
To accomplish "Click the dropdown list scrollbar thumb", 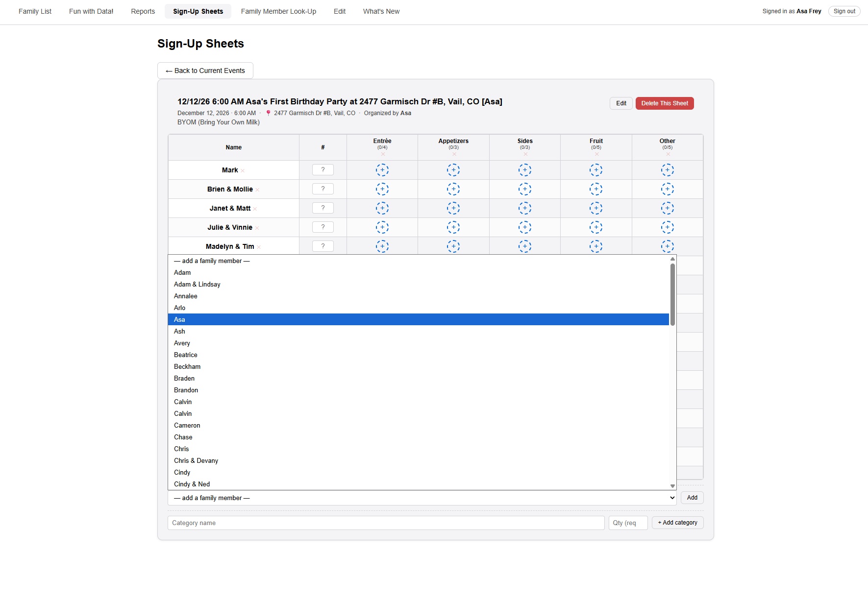I will tap(672, 294).
